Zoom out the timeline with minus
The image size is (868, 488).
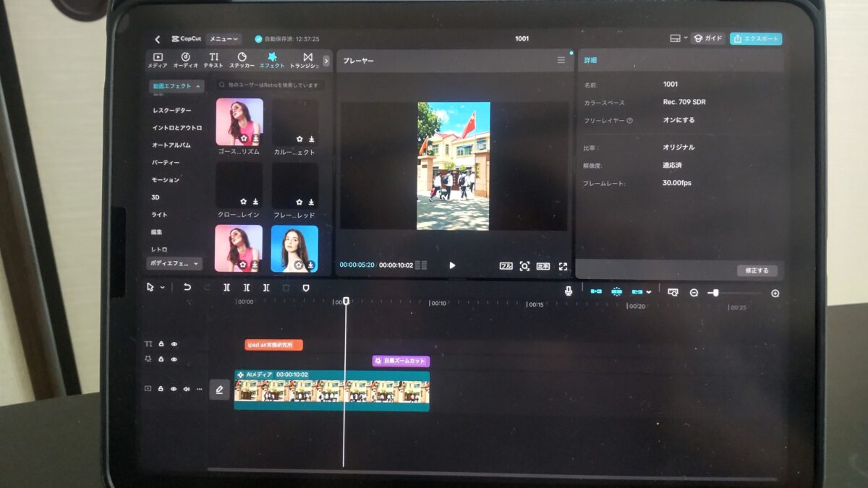694,293
